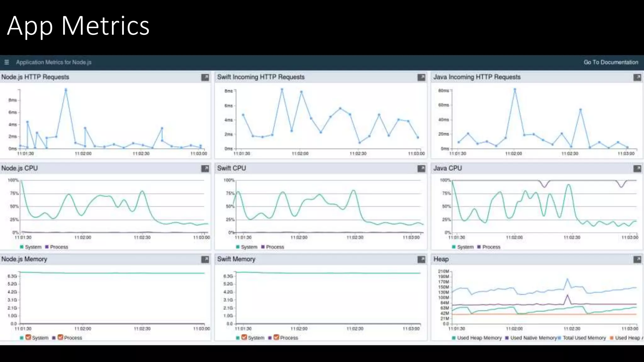Click Go To Documentation link
644x362 pixels.
611,62
